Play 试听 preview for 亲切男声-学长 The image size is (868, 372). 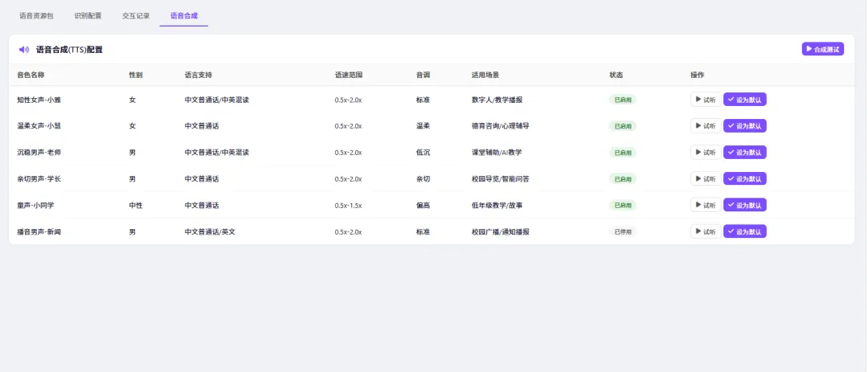(x=706, y=179)
